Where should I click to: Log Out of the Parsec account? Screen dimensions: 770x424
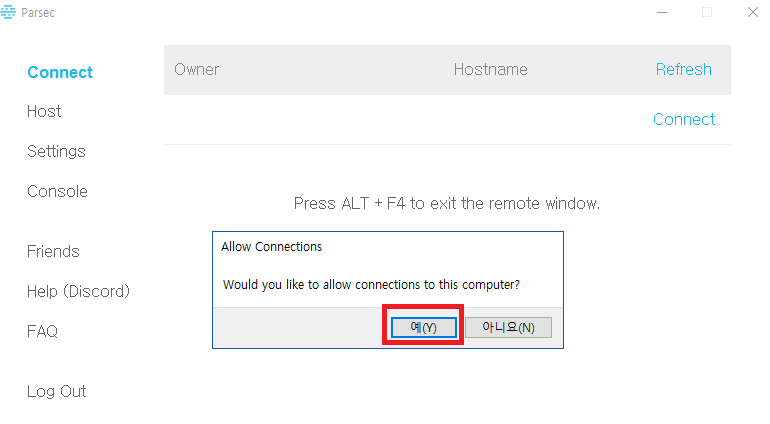56,392
